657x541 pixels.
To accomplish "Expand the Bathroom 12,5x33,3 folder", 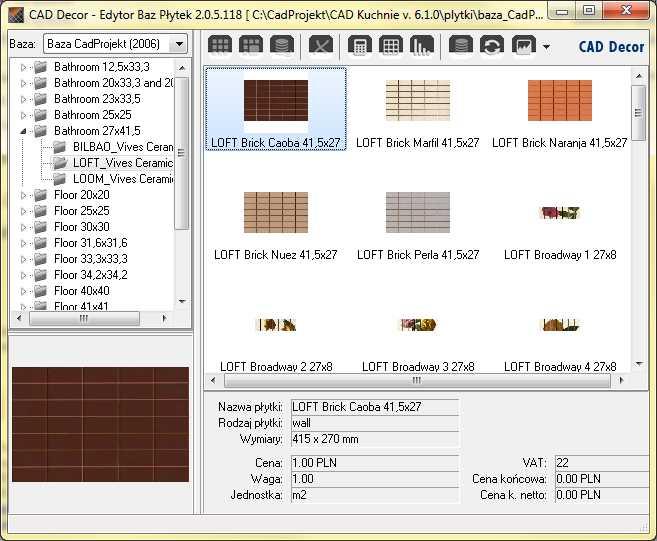I will pos(23,67).
